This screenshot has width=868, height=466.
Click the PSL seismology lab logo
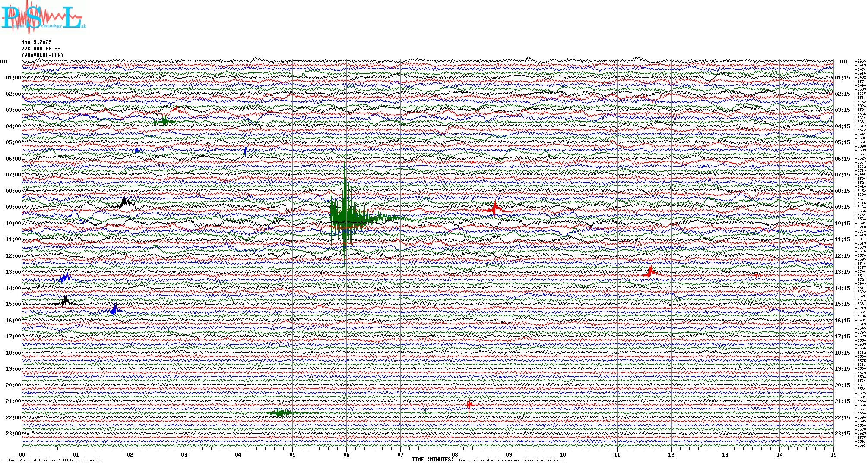(x=43, y=17)
